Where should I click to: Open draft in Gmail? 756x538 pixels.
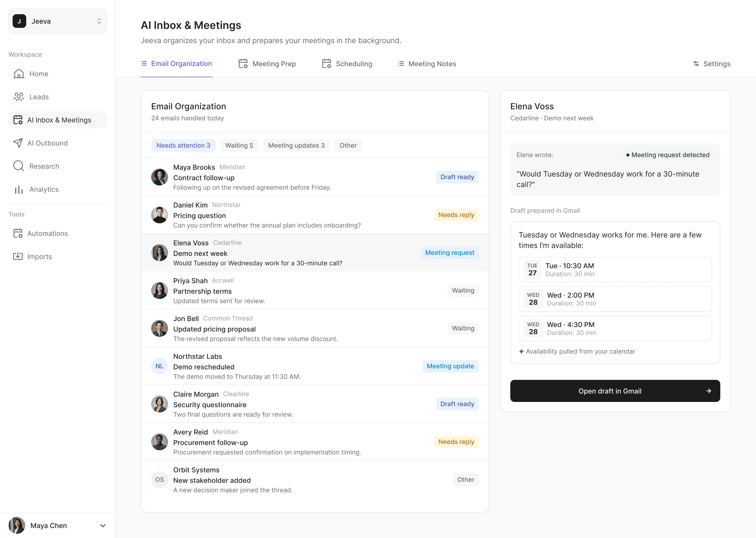coord(615,391)
